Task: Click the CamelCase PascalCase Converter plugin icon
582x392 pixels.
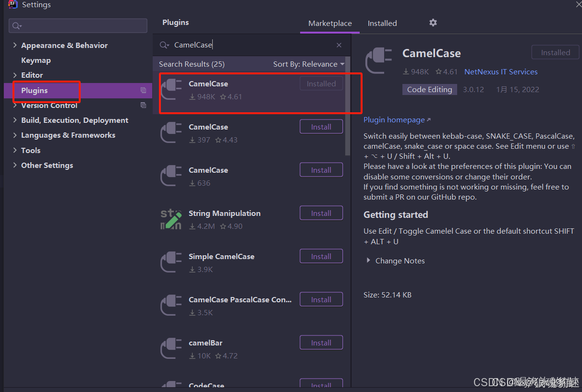Action: (x=171, y=305)
